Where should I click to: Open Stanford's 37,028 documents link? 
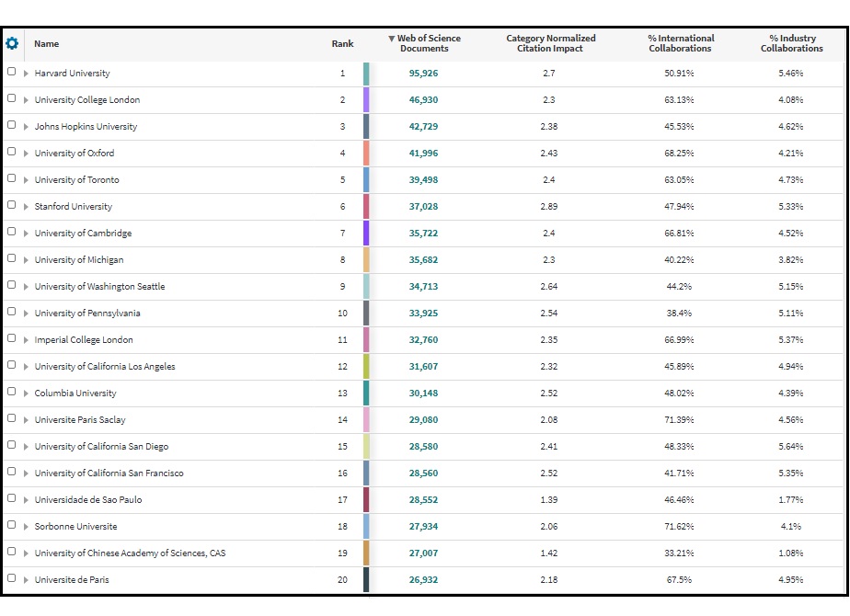pyautogui.click(x=423, y=207)
